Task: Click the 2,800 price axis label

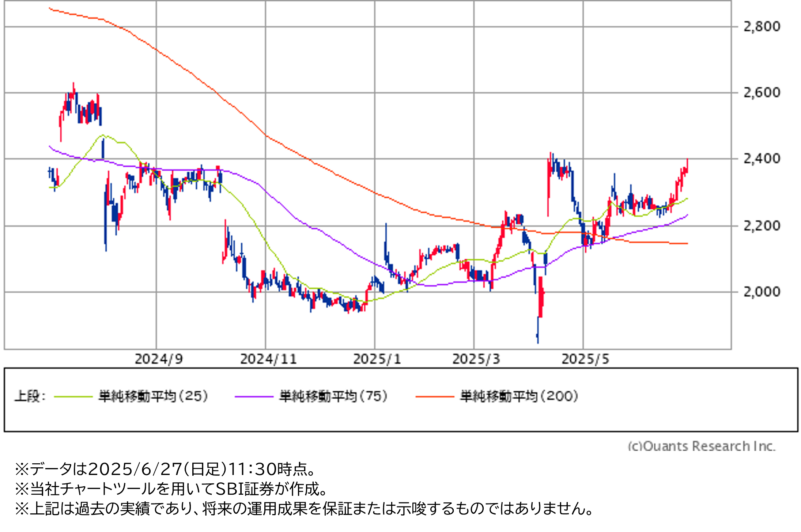Action: (762, 26)
